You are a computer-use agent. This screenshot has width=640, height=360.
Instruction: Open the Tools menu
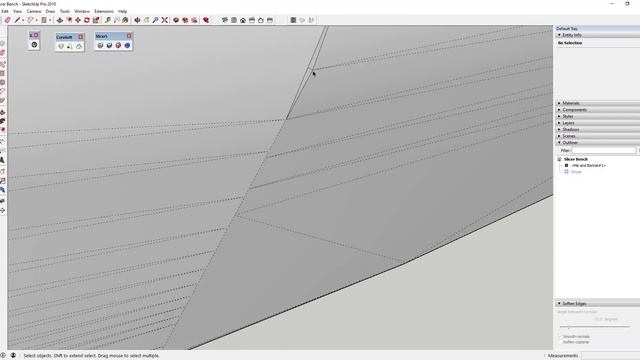click(x=65, y=11)
